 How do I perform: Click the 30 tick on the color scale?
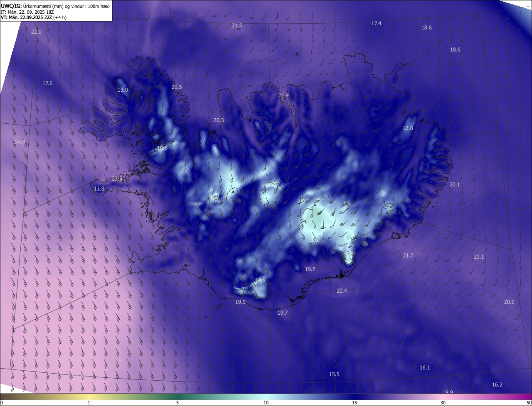point(443,403)
